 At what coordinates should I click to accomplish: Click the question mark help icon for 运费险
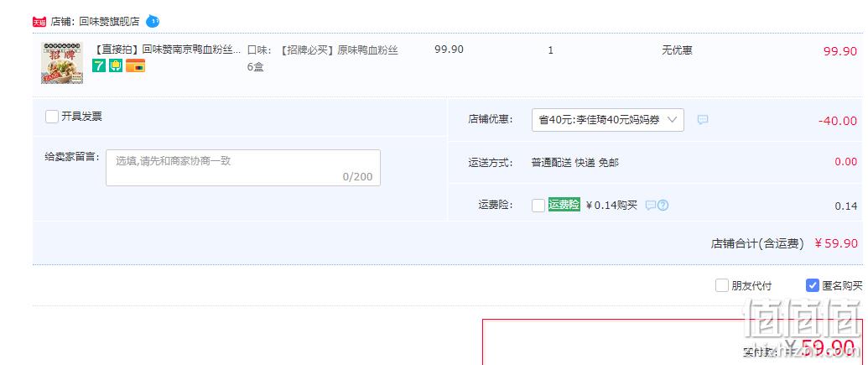pyautogui.click(x=663, y=206)
